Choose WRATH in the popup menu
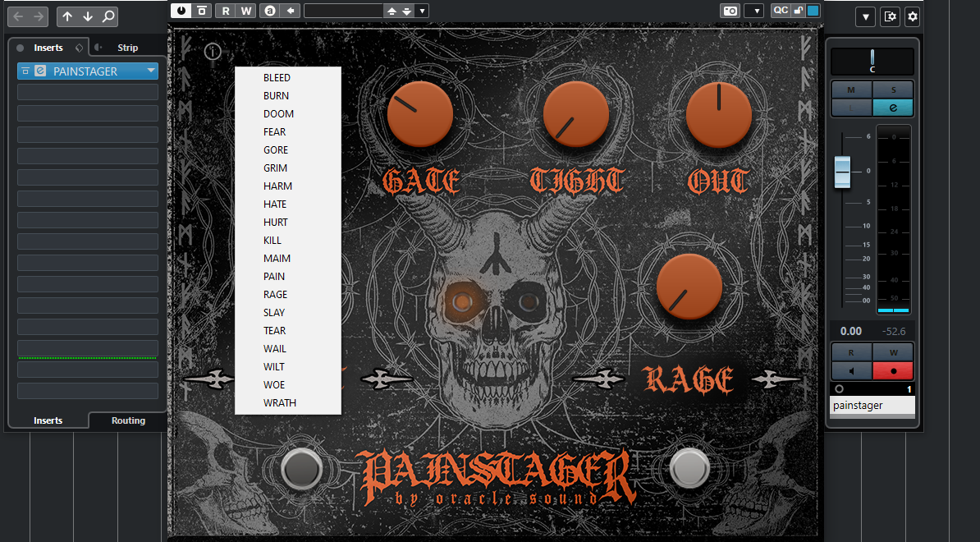This screenshot has height=542, width=980. tap(280, 402)
